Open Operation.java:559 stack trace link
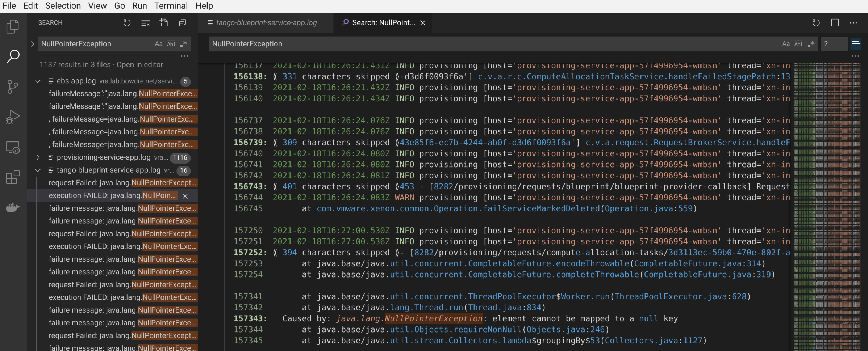This screenshot has width=868, height=351. (x=648, y=208)
